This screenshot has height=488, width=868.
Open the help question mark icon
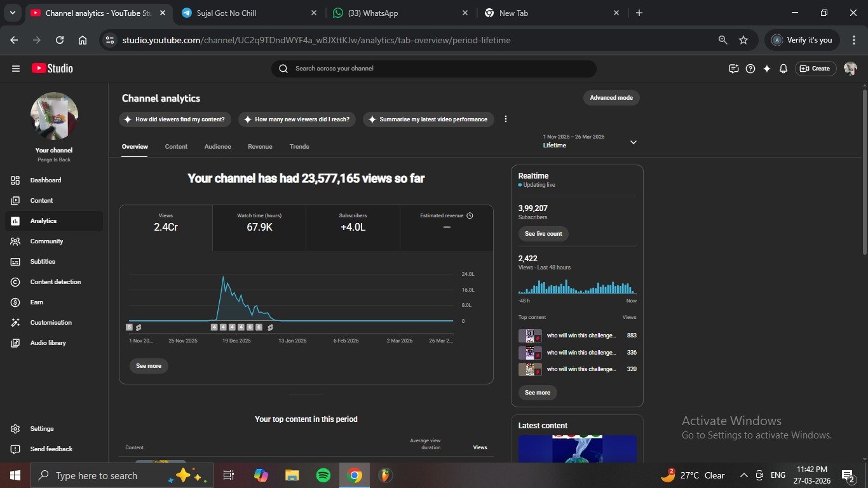click(750, 69)
